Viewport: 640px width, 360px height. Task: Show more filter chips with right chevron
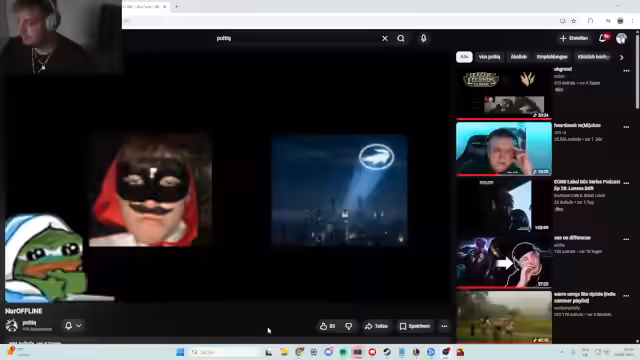622,58
